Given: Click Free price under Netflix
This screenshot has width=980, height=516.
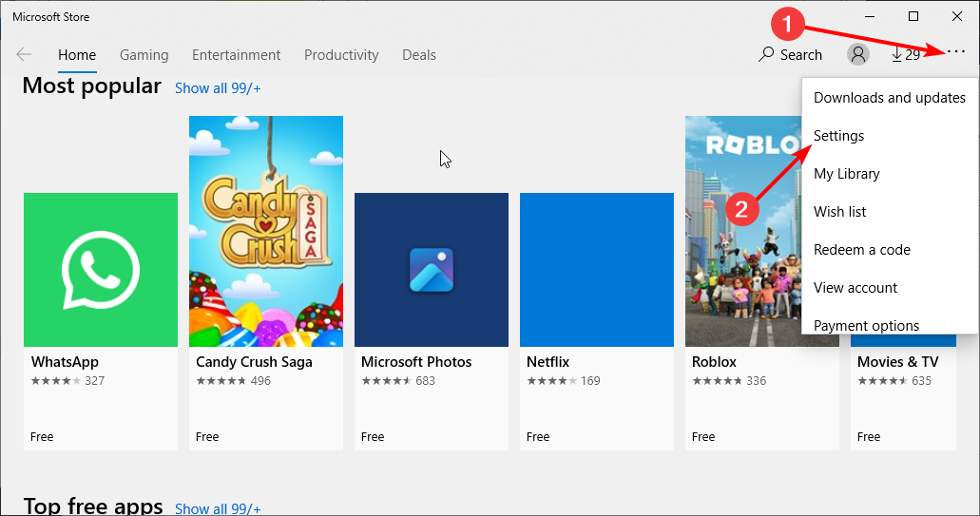Looking at the screenshot, I should [x=538, y=437].
